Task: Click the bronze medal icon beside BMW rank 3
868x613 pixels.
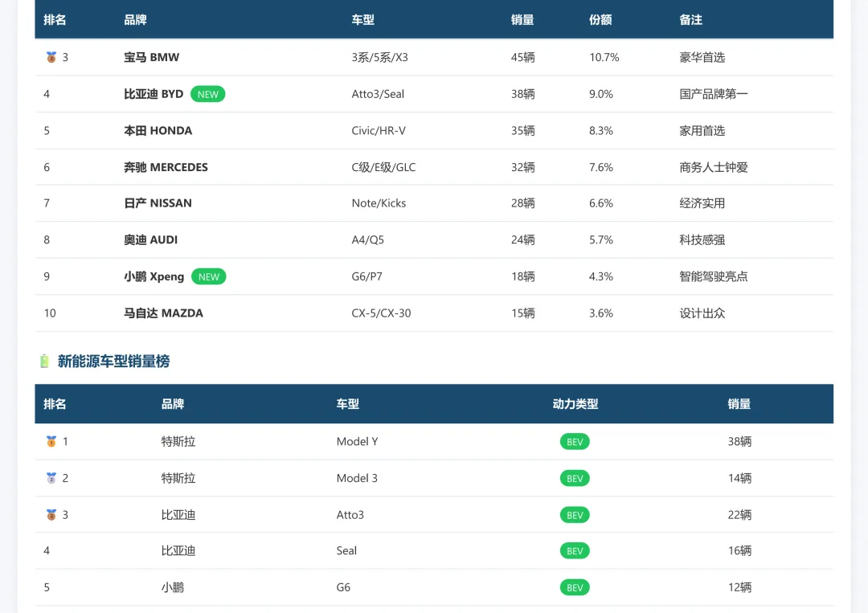Action: [x=51, y=57]
